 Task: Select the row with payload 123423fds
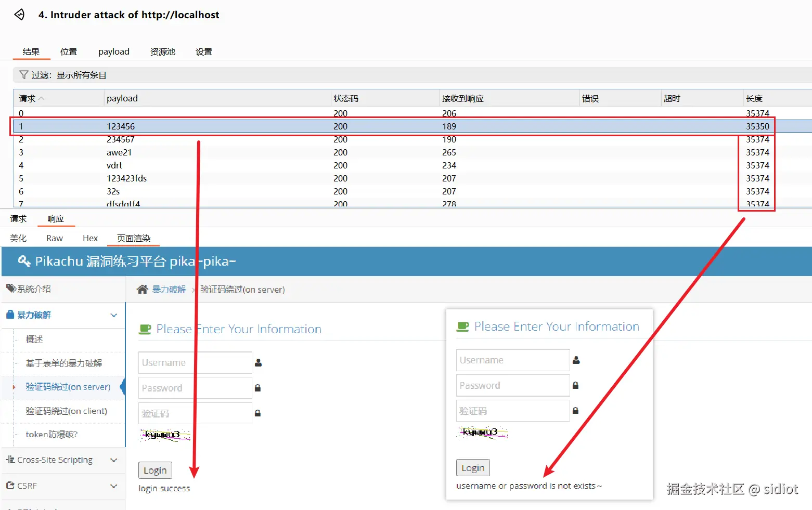pyautogui.click(x=413, y=178)
